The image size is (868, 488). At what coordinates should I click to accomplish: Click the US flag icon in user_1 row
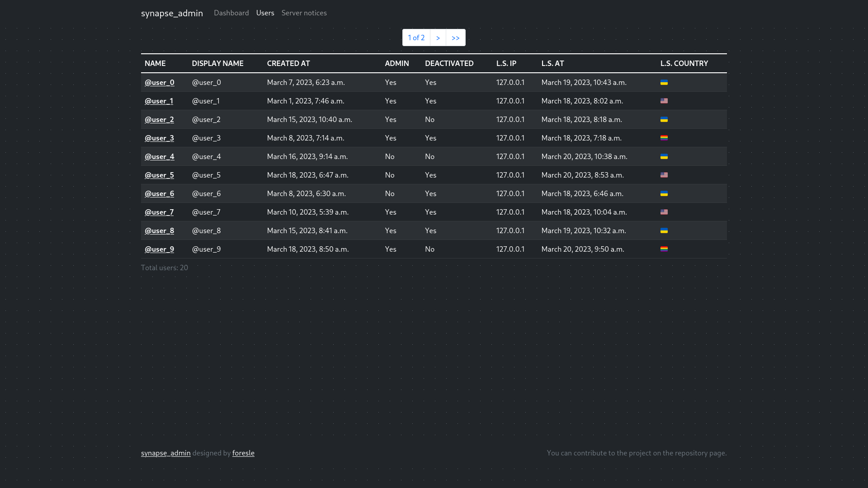(664, 101)
